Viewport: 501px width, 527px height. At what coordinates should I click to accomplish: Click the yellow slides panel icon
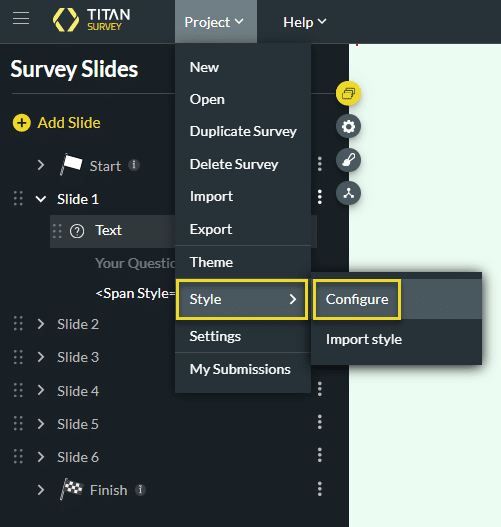pos(348,93)
